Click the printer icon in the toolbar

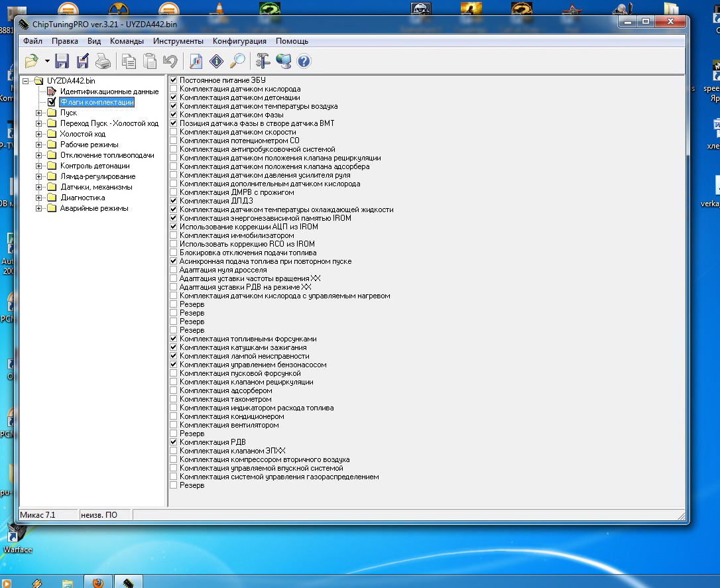pos(103,62)
